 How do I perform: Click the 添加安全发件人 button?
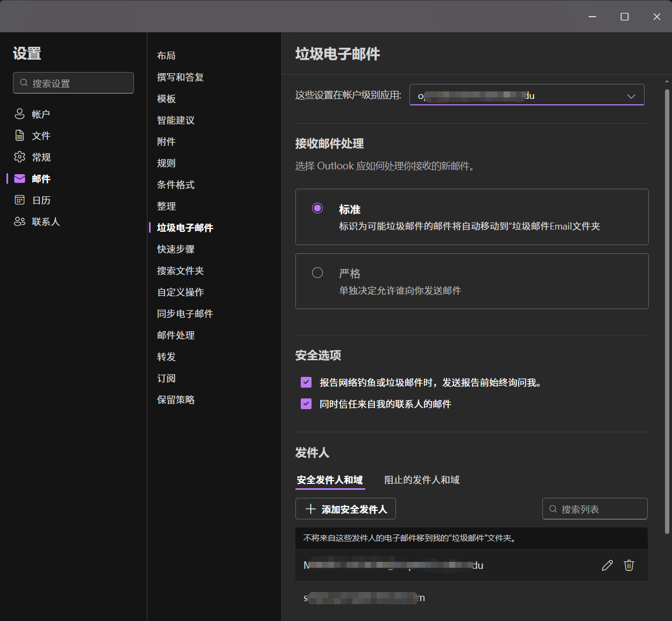click(x=345, y=509)
